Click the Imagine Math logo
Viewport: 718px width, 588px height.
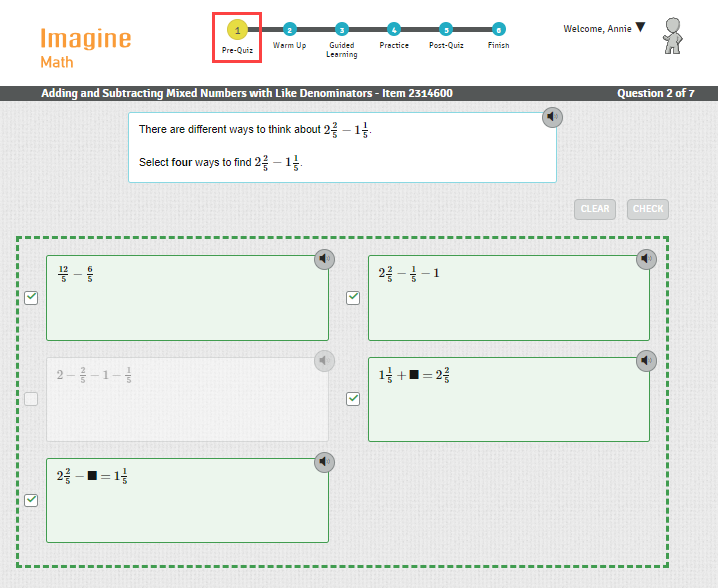click(85, 47)
